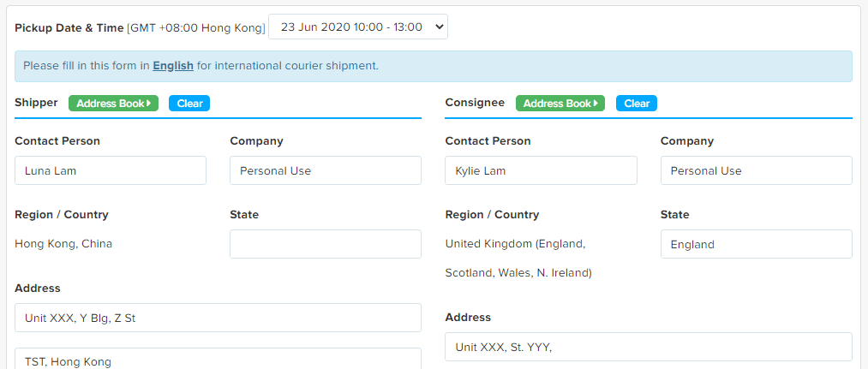
Task: Click the Shipper second Address line field
Action: (218, 360)
